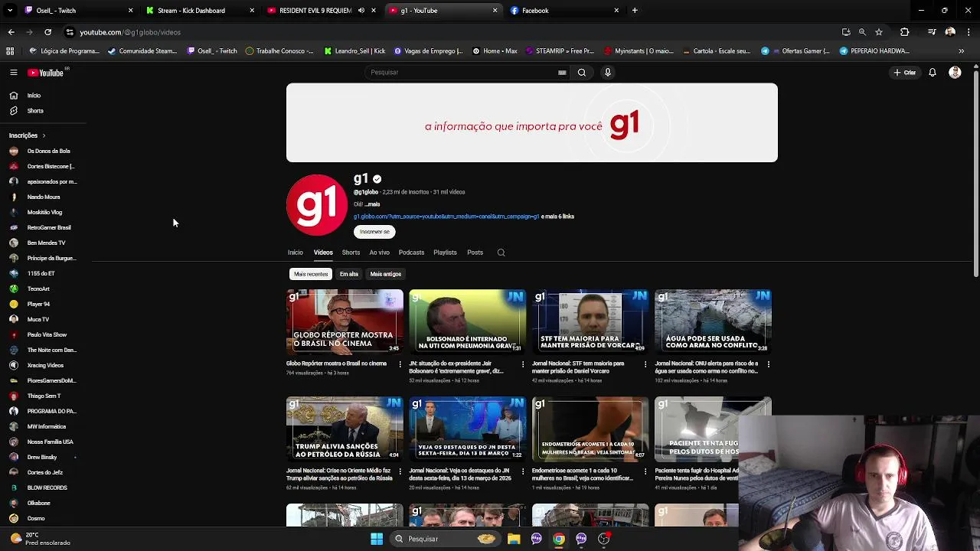Select the Em alta filter chip
Viewport: 980px width, 551px height.
tap(349, 274)
